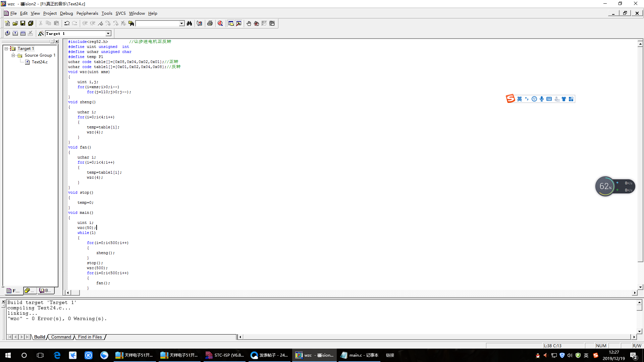Open the Sogou soft keyboard icon
Screen dimensions: 644x362
point(549,99)
